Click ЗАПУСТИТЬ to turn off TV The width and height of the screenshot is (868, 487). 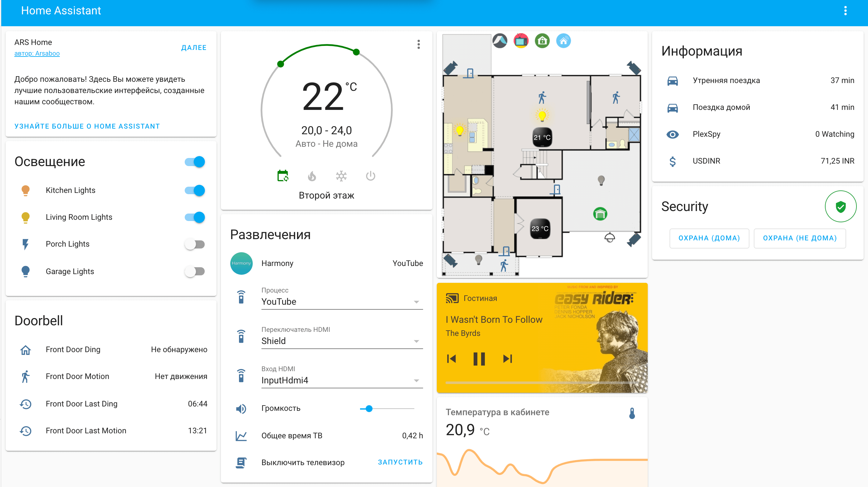pos(399,462)
